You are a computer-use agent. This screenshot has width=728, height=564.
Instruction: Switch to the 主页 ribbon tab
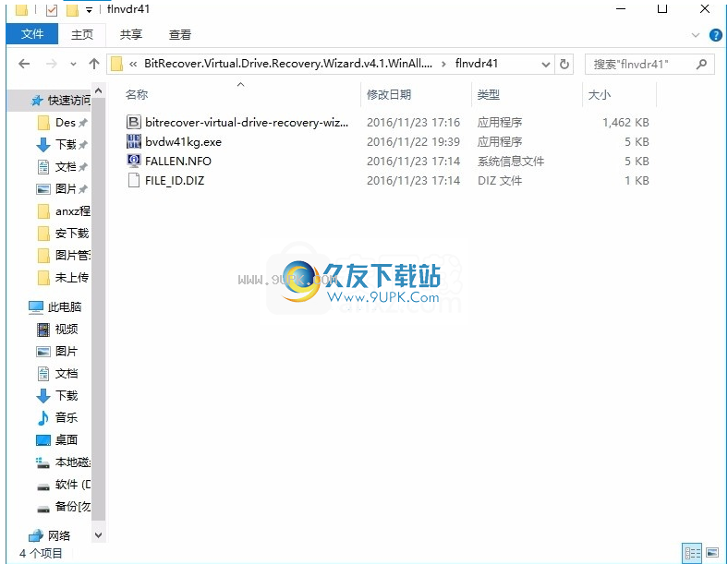[81, 35]
